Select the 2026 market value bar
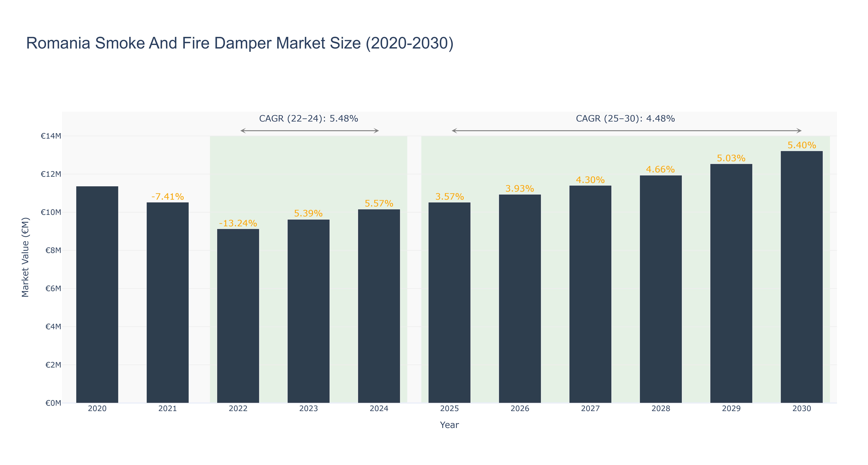The height and width of the screenshot is (465, 868). tap(520, 299)
